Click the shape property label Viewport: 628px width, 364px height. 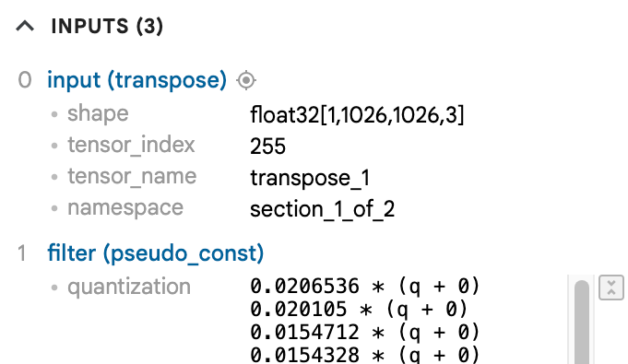[x=98, y=113]
